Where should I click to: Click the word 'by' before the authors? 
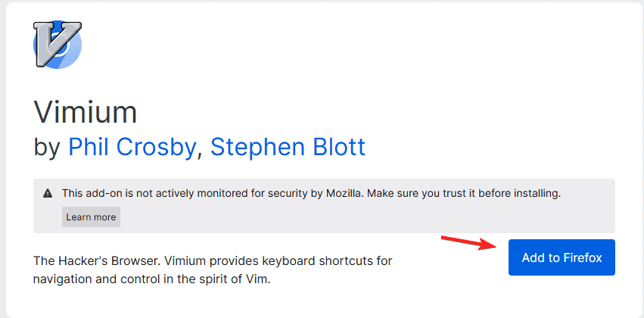pyautogui.click(x=47, y=148)
